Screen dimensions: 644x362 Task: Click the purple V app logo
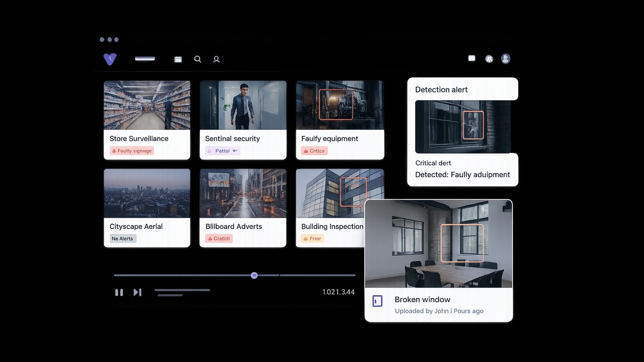point(110,59)
